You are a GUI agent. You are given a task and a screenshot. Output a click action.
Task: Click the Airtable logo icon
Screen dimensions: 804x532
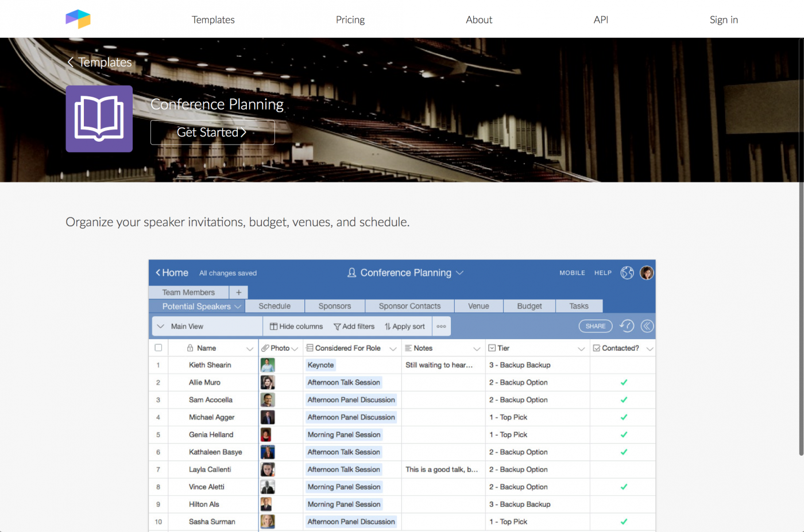(x=78, y=20)
